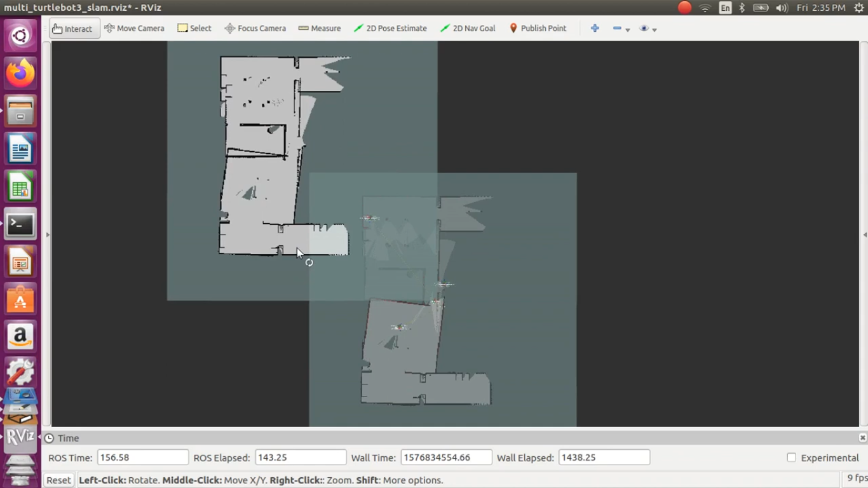This screenshot has height=488, width=868.
Task: Click the Wall Elapsed field
Action: click(604, 457)
